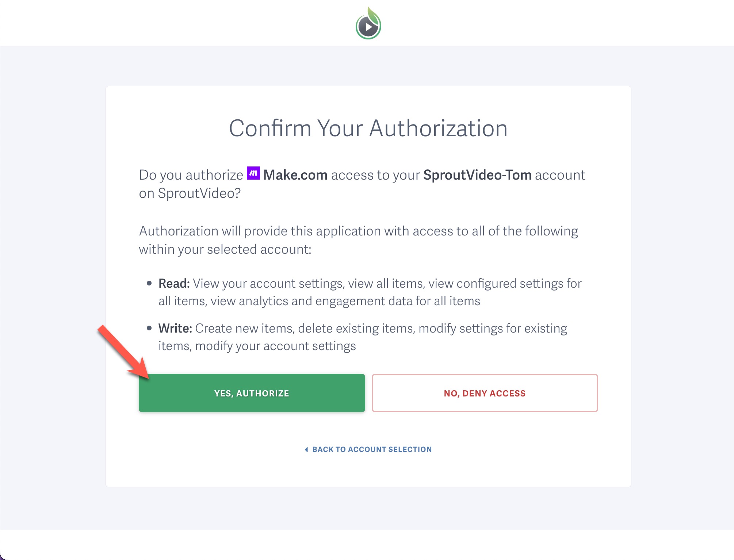Click the back chevron beside account selection link
This screenshot has height=560, width=734.
(306, 449)
